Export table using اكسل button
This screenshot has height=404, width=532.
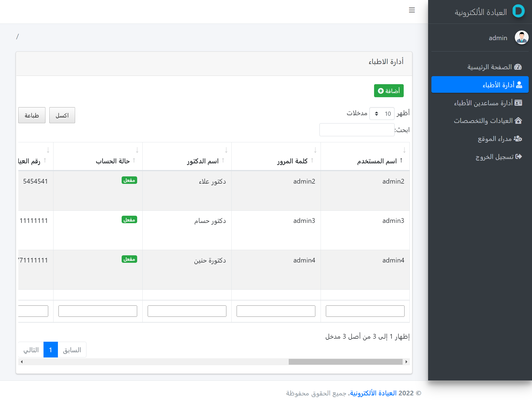coord(62,115)
